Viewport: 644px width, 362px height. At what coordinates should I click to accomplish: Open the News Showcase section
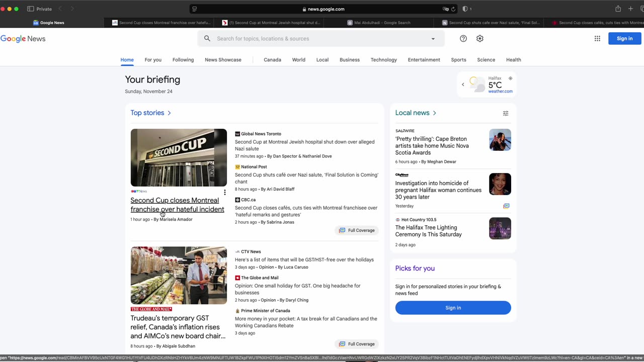pyautogui.click(x=223, y=60)
